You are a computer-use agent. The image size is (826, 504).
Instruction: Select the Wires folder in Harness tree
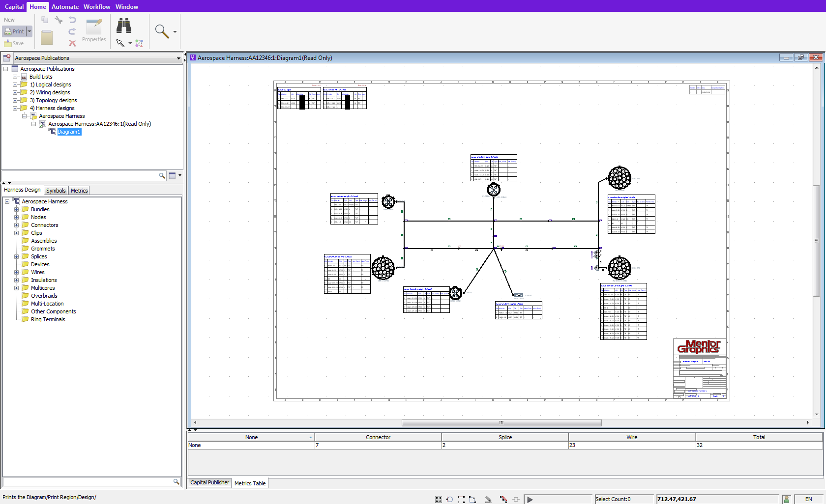pos(38,272)
